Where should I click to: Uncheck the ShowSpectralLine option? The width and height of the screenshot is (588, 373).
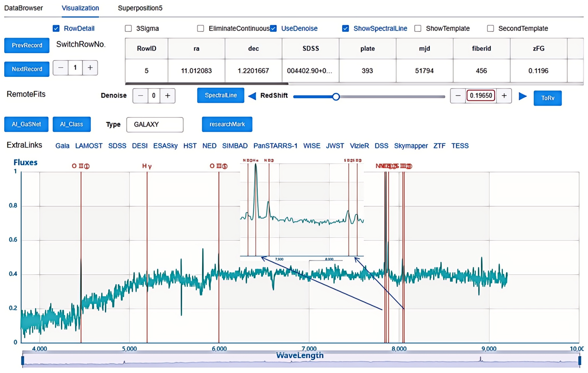tap(345, 28)
